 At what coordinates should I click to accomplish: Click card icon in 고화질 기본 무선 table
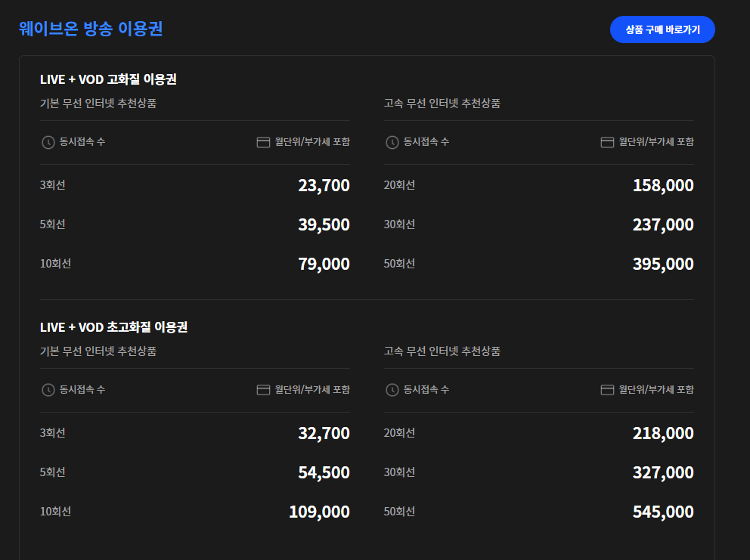pos(263,142)
